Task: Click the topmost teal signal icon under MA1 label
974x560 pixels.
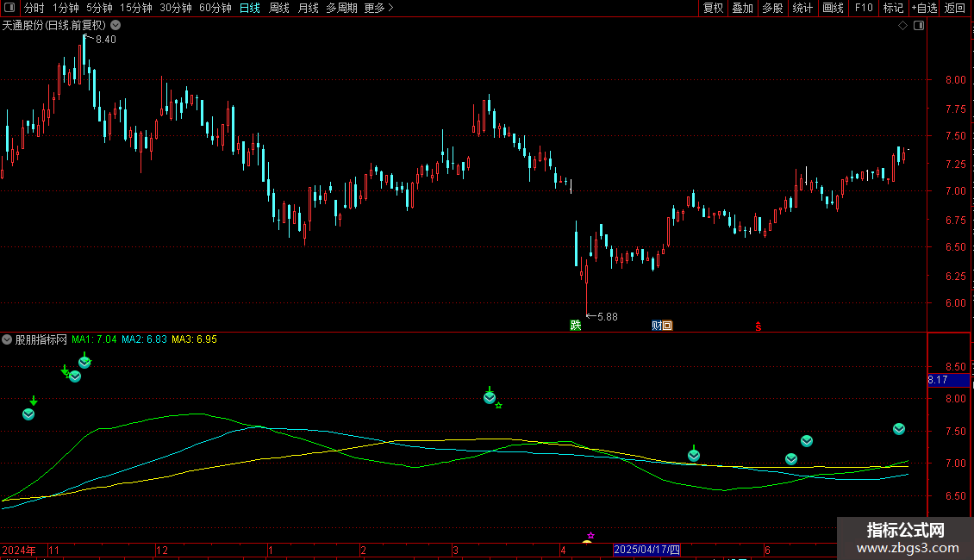Action: (x=84, y=362)
